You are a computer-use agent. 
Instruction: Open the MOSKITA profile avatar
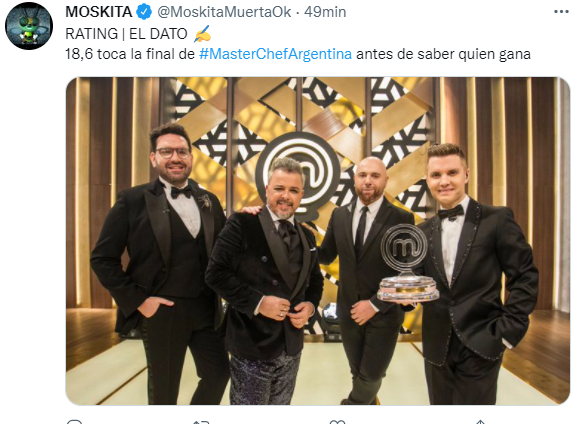coord(29,26)
